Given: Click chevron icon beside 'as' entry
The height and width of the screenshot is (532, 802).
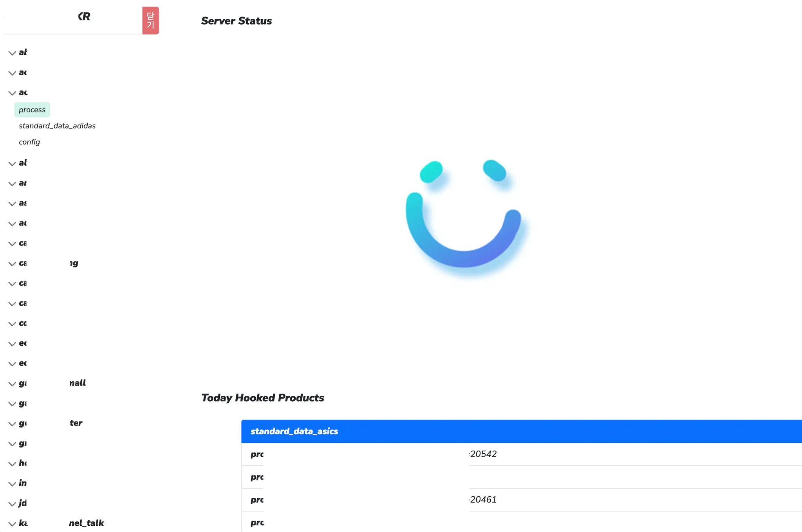Looking at the screenshot, I should point(12,204).
